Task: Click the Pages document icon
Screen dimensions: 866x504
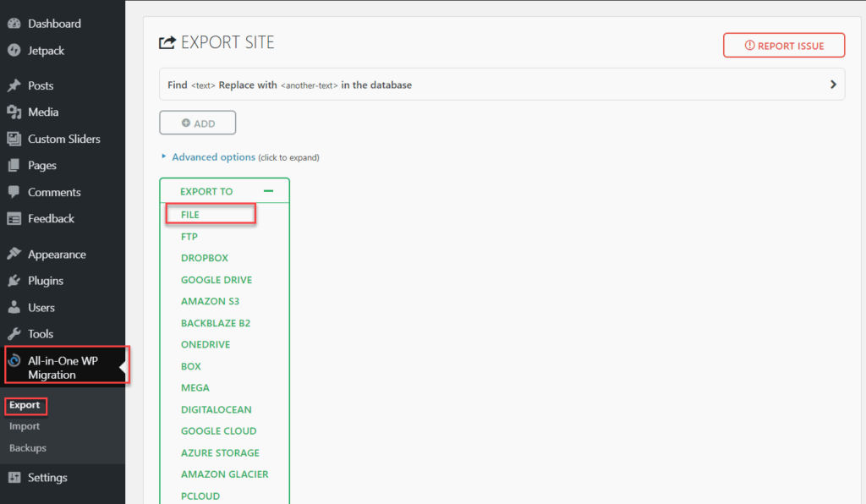Action: [x=14, y=165]
